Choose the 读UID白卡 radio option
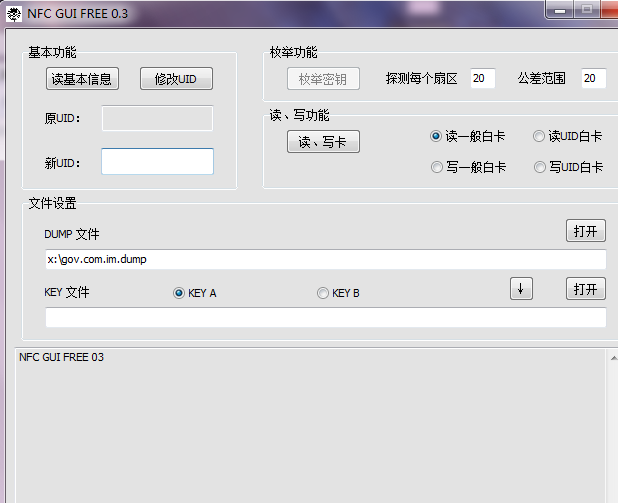 coord(539,136)
